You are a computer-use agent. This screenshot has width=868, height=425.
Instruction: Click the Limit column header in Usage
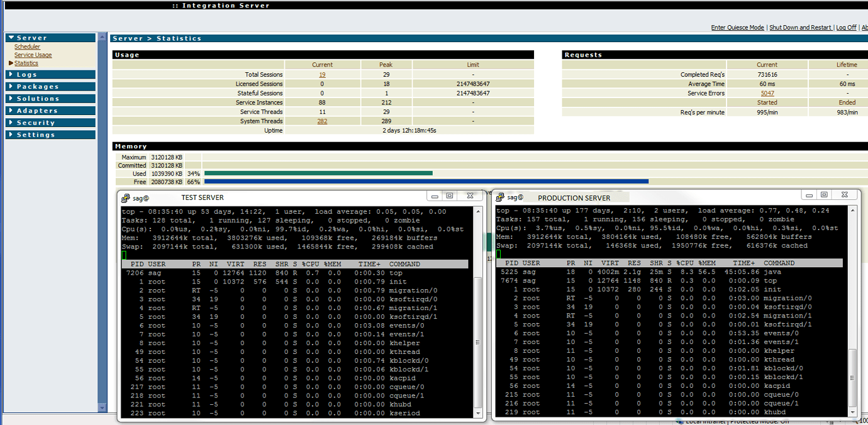pyautogui.click(x=473, y=65)
